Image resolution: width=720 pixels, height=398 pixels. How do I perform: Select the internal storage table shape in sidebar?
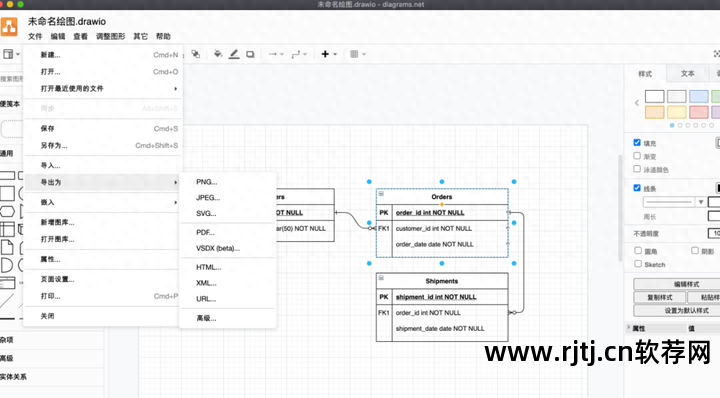[7, 229]
